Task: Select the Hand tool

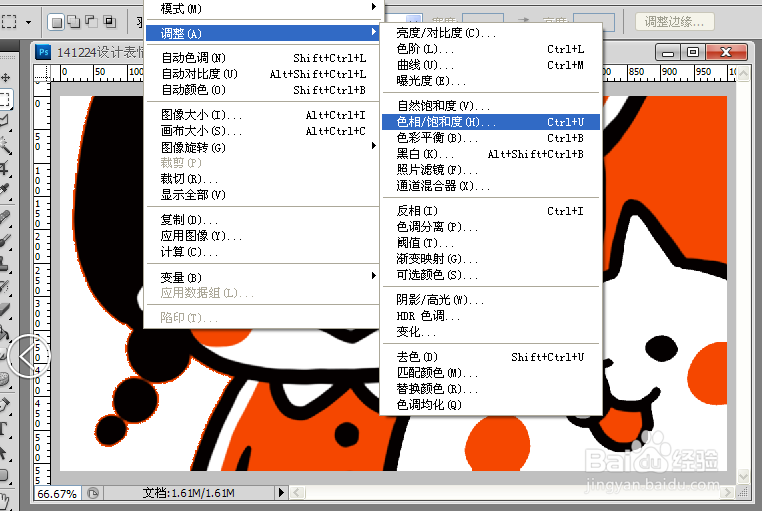Action: click(x=5, y=500)
